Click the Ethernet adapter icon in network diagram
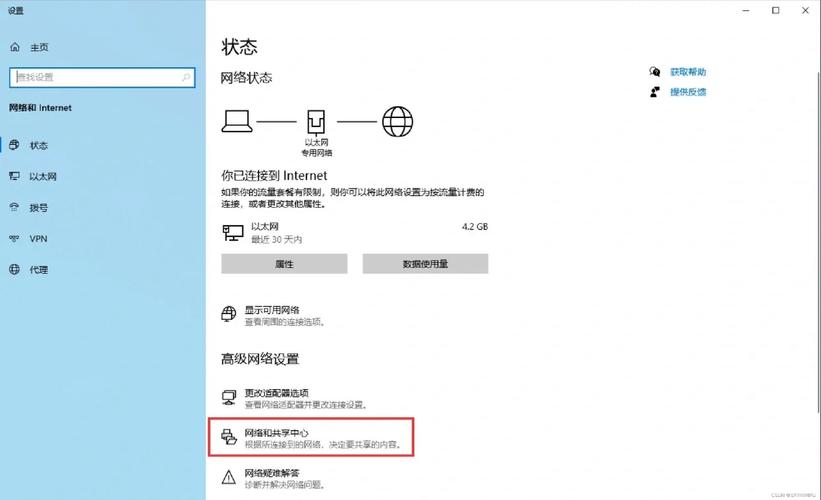821x500 pixels. 316,122
